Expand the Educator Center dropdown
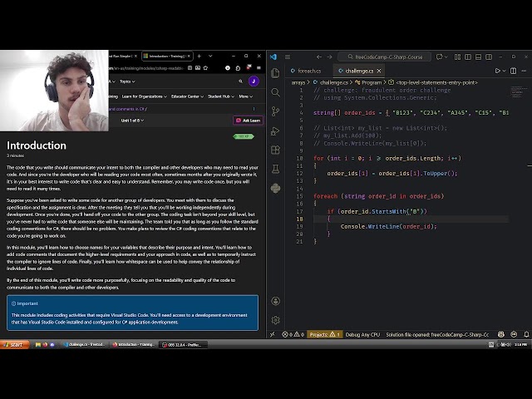 (x=187, y=96)
